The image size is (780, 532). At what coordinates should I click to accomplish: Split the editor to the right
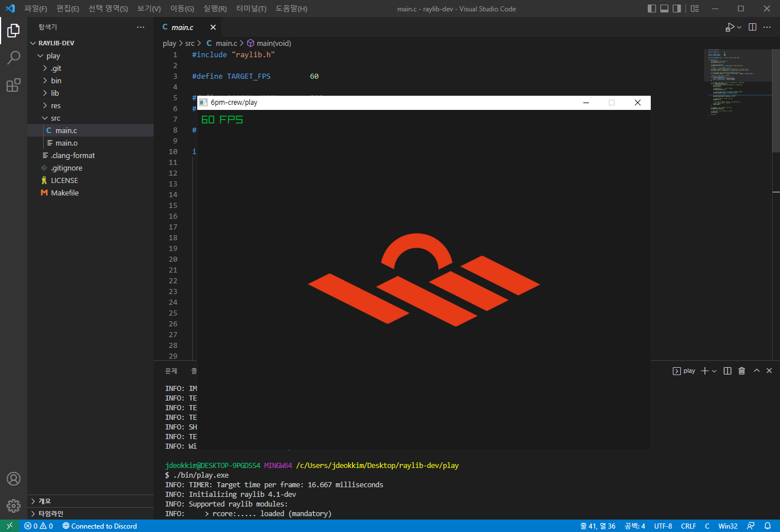[752, 27]
